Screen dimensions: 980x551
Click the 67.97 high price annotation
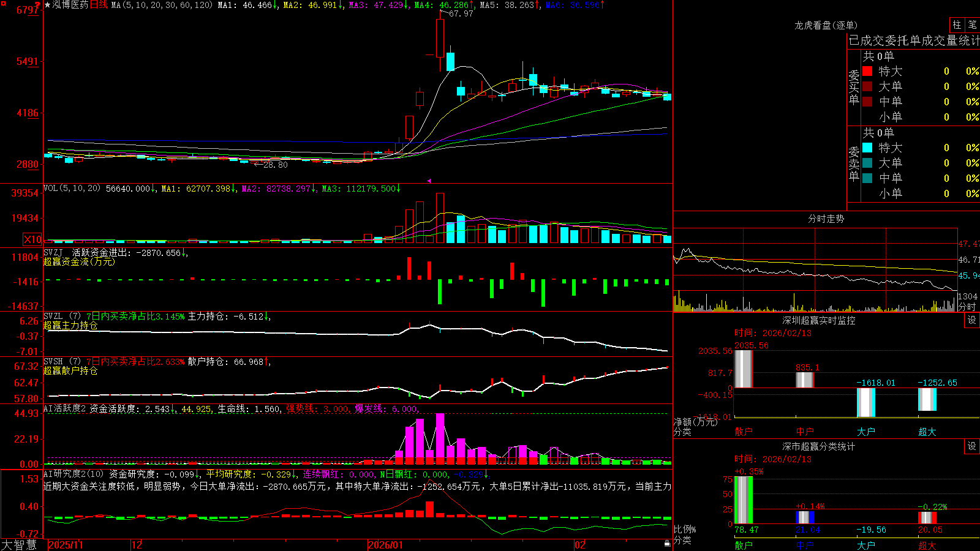(x=461, y=13)
